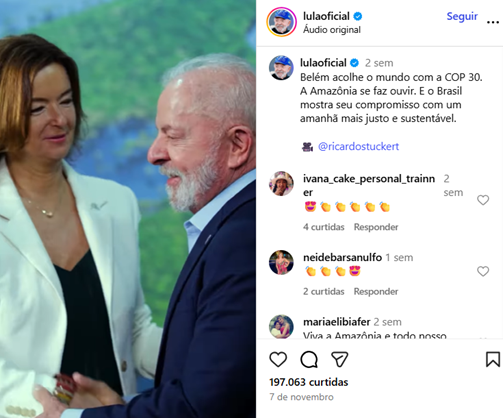Open the @ricardostuckert profile link

click(358, 146)
